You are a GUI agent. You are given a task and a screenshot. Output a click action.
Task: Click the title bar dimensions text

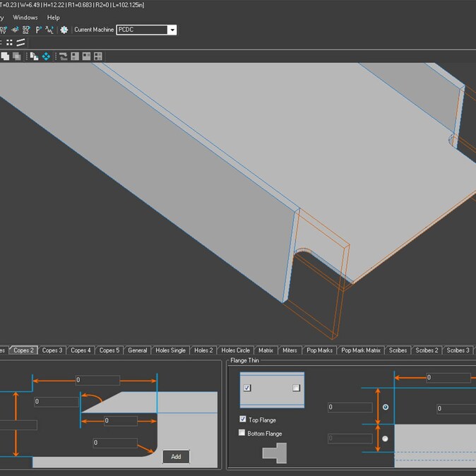[x=72, y=5]
